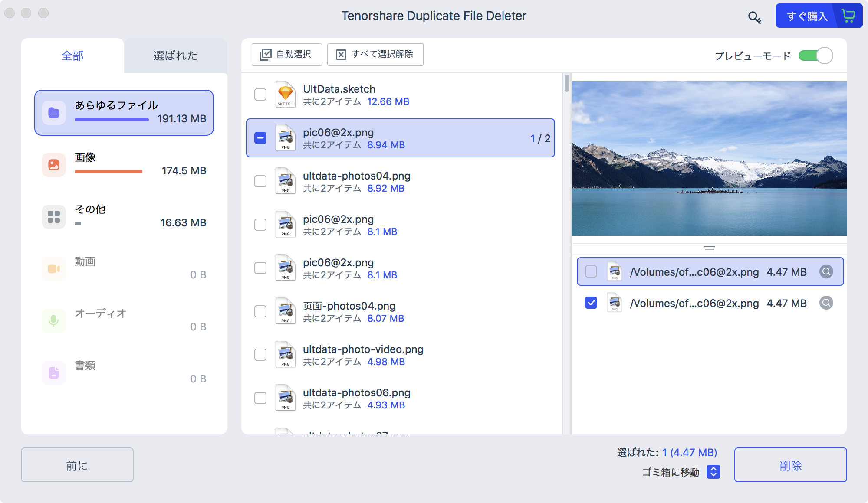Image resolution: width=868 pixels, height=503 pixels.
Task: Check the ultdata-photos04.png checkbox
Action: tap(260, 181)
